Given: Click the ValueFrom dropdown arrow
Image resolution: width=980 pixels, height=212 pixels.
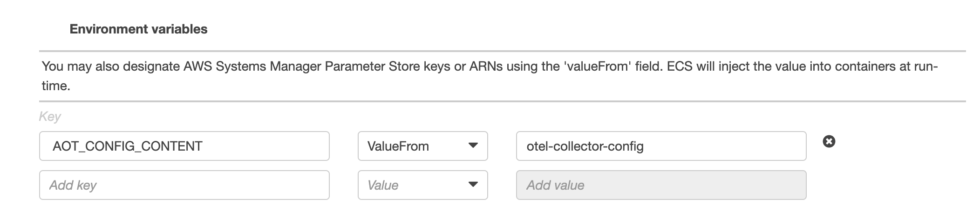Looking at the screenshot, I should 473,146.
